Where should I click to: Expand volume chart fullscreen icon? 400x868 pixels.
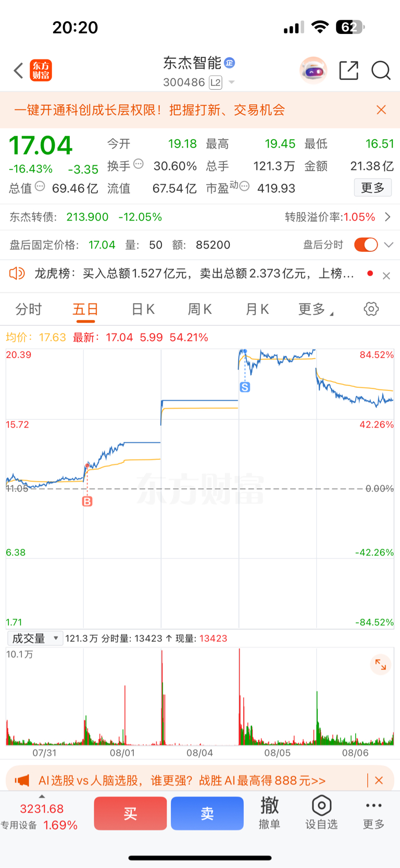tap(381, 665)
